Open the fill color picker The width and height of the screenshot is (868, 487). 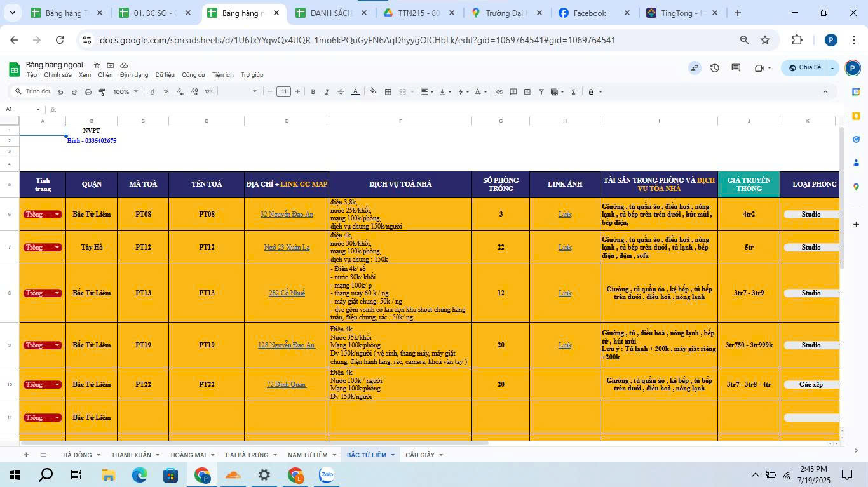click(372, 92)
